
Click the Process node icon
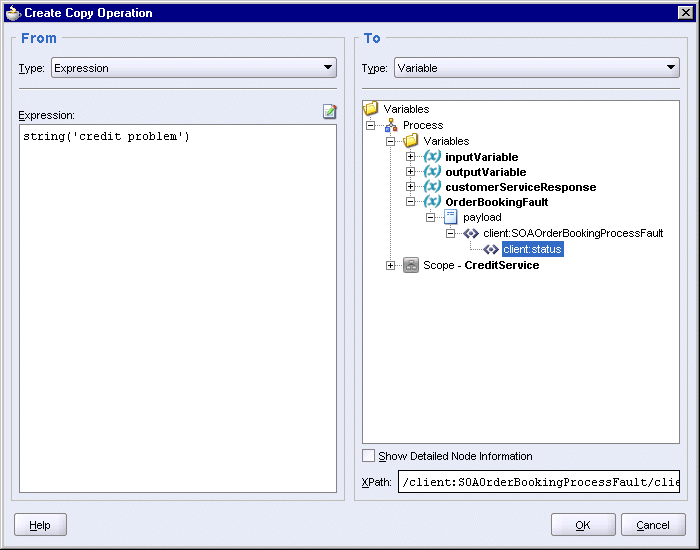[x=391, y=125]
